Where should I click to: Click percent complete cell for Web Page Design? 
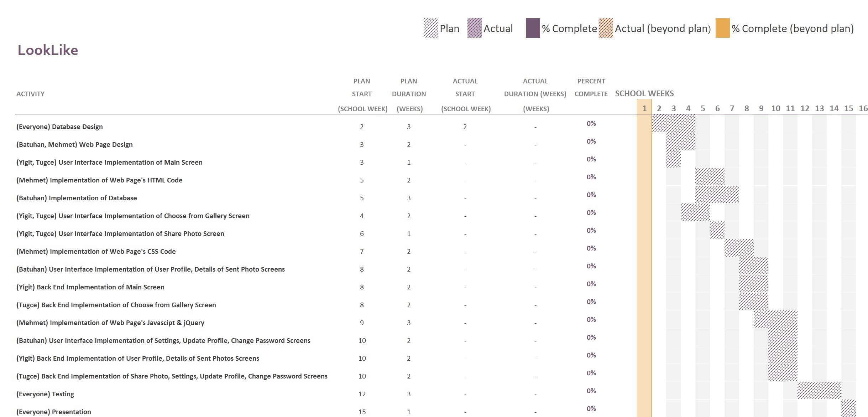[591, 141]
